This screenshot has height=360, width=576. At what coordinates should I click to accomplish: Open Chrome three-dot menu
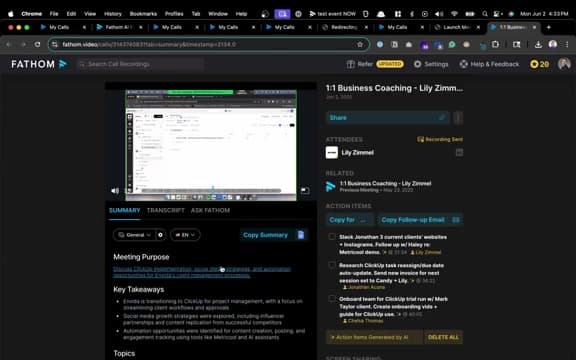click(x=567, y=44)
